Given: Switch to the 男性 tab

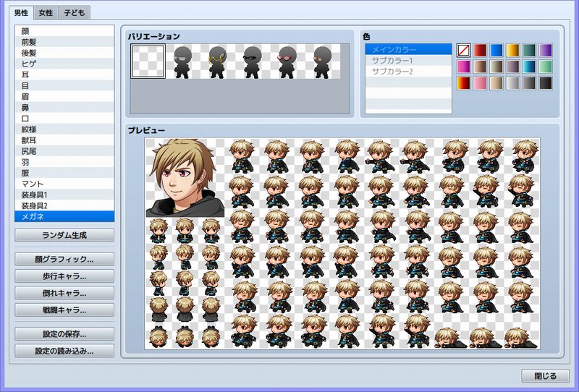Looking at the screenshot, I should click(x=21, y=13).
